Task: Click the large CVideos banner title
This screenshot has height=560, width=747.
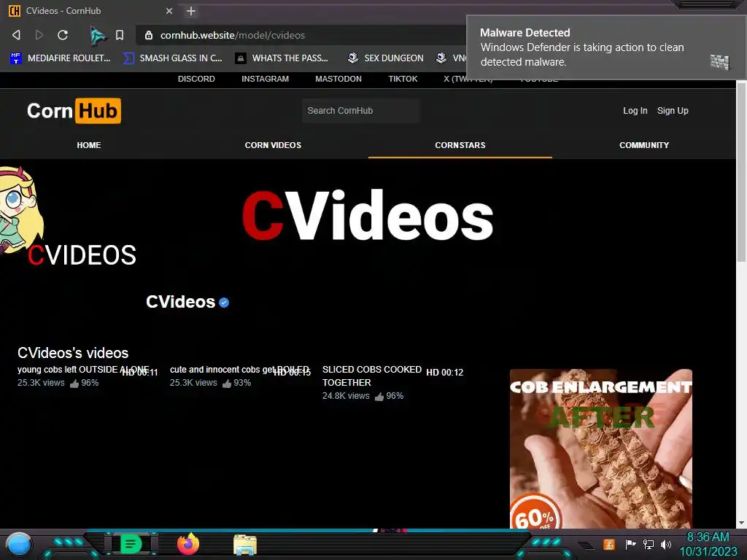Action: 368,216
